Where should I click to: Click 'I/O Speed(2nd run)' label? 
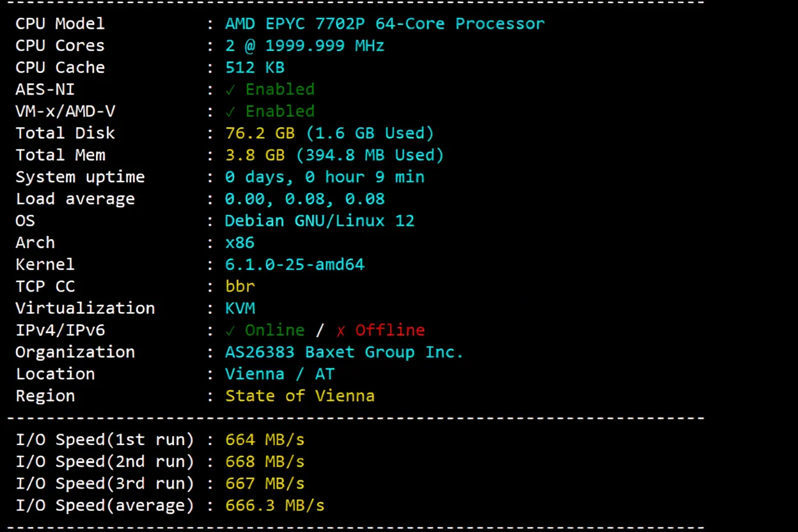coord(105,462)
